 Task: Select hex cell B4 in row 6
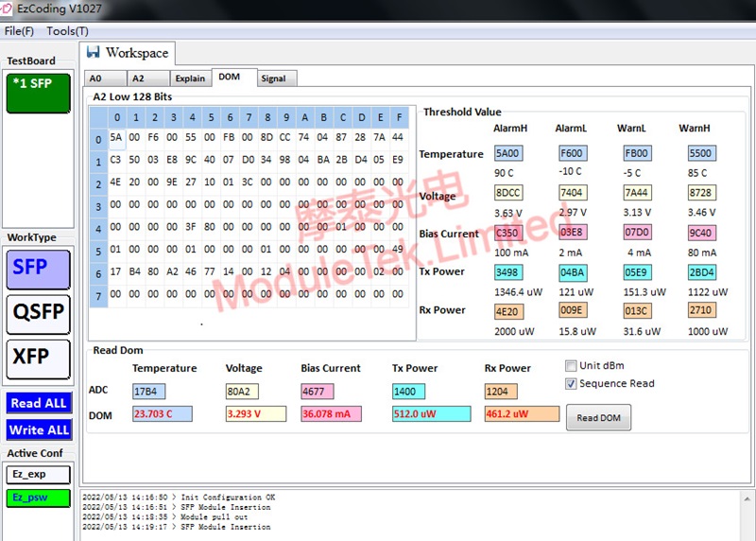134,271
